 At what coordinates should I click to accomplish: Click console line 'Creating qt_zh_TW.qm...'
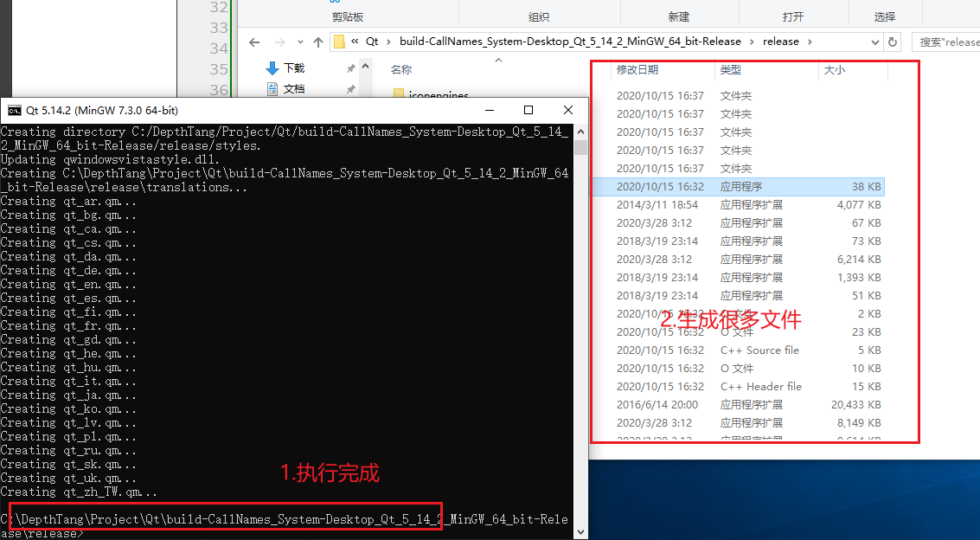(x=79, y=492)
